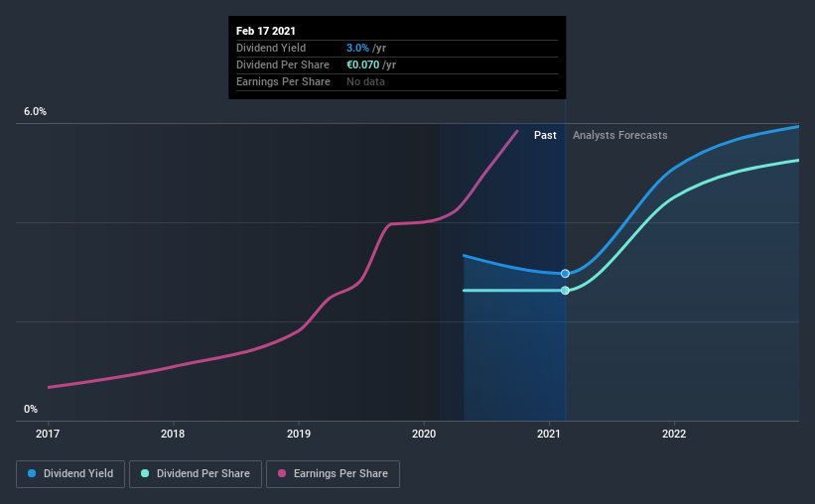Click the Past section label
Image resolution: width=815 pixels, height=504 pixels.
click(545, 135)
